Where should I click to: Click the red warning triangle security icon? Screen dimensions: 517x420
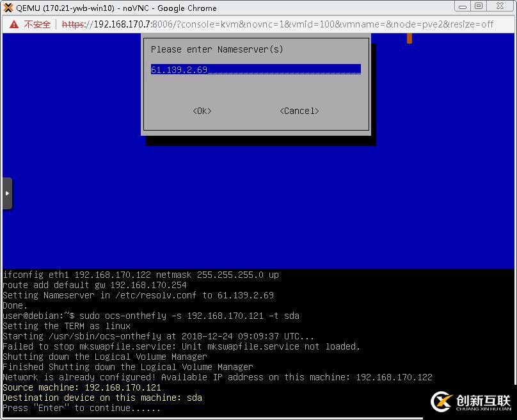click(x=13, y=24)
